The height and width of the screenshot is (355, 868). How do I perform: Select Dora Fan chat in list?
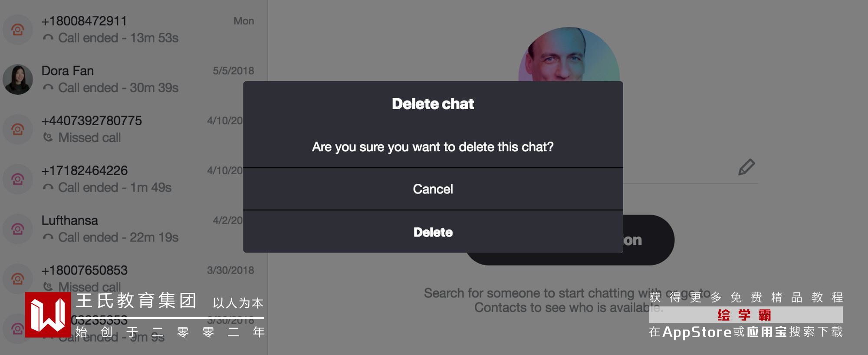pos(130,80)
